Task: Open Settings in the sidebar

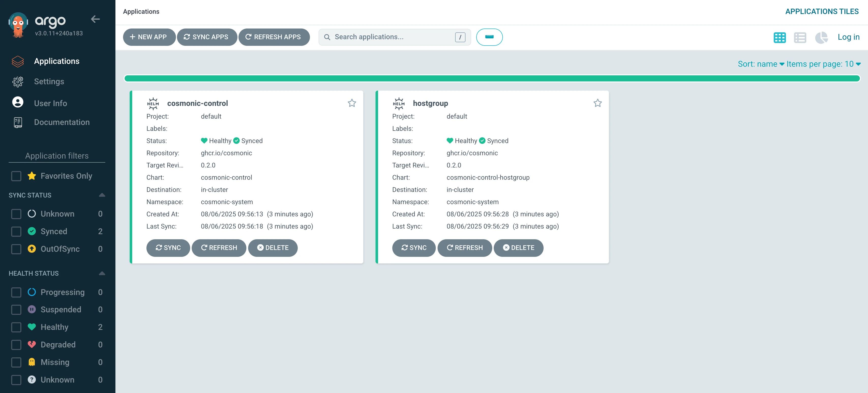Action: click(49, 82)
